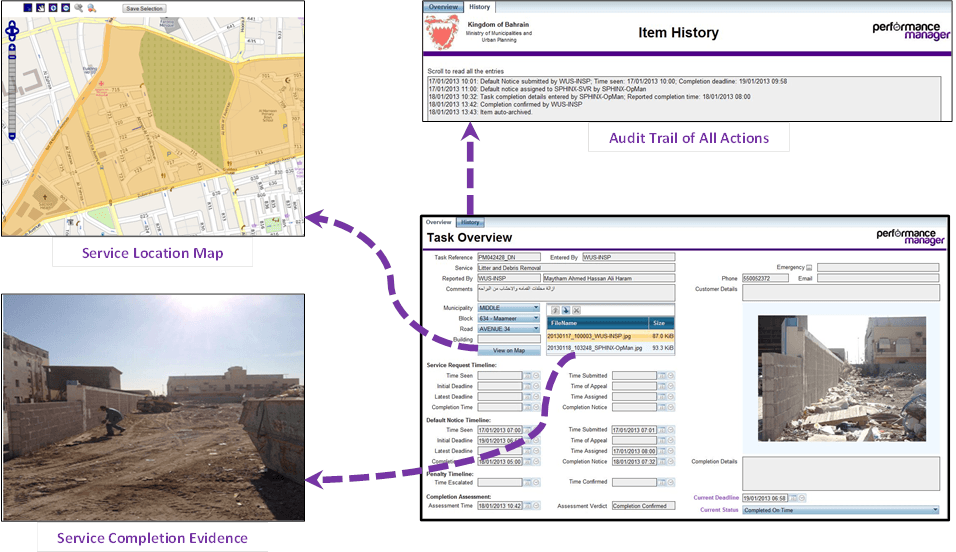Select file 20130118_103248_SPHINX-OpMan.jpg
The image size is (956, 552).
tap(611, 348)
